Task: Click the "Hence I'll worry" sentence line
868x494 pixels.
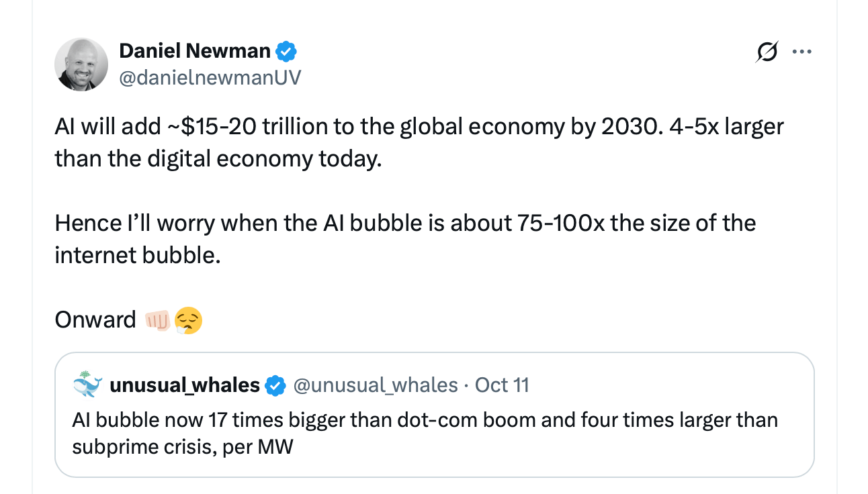Action: pyautogui.click(x=405, y=223)
